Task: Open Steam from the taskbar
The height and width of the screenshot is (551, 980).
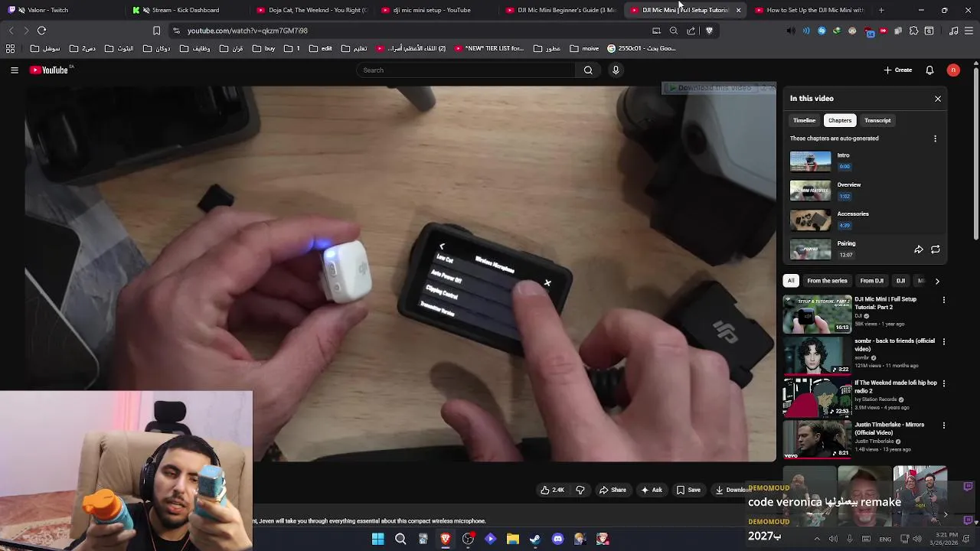Action: pyautogui.click(x=535, y=539)
